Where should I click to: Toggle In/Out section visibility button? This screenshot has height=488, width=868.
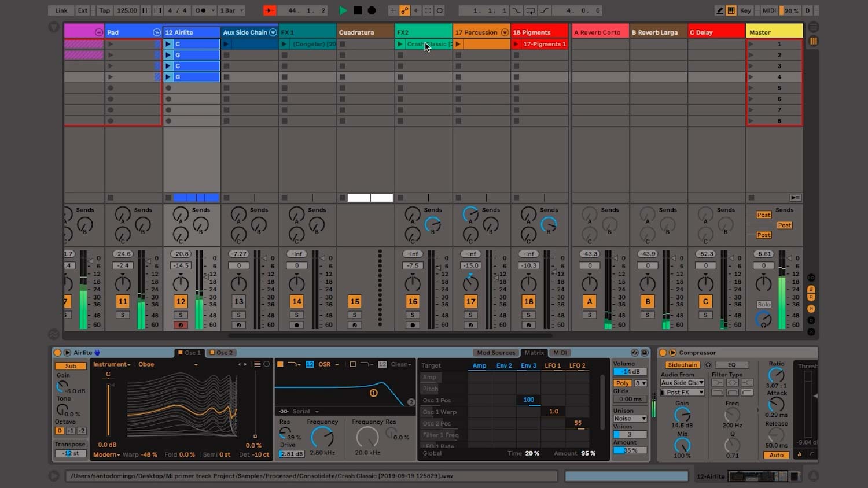[811, 278]
